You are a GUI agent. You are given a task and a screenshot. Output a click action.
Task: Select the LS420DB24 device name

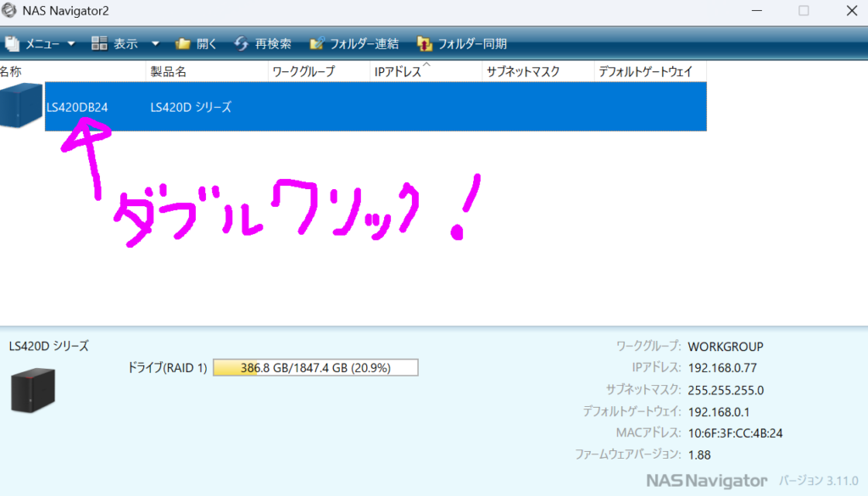tap(77, 108)
